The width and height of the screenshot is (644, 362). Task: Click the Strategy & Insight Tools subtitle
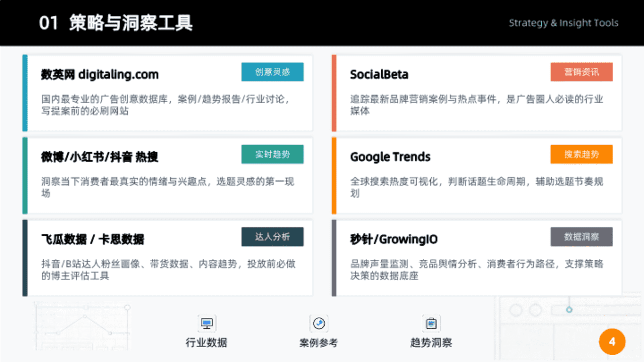pyautogui.click(x=563, y=23)
